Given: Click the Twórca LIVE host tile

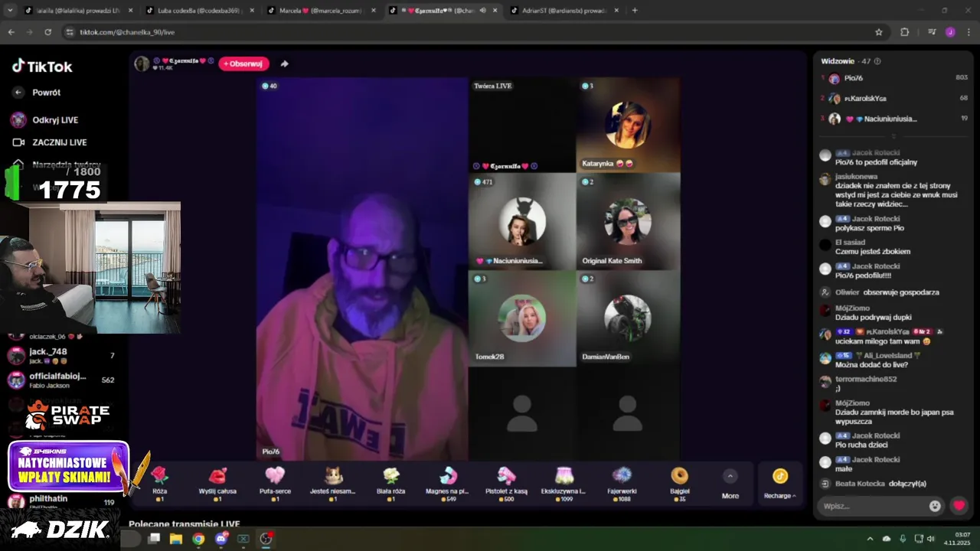Looking at the screenshot, I should [522, 125].
